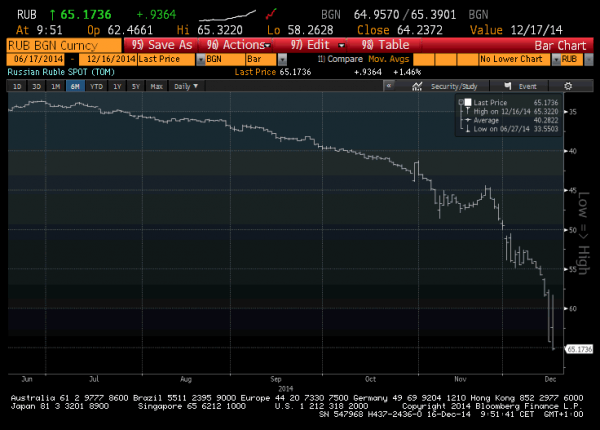This screenshot has width=600, height=430.
Task: Set time range to 1Y
Action: [118, 87]
